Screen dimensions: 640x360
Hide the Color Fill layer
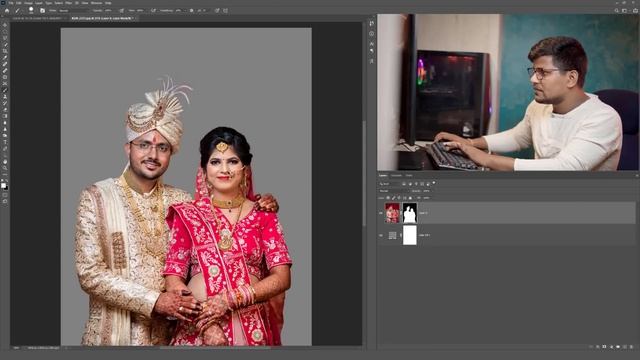381,235
